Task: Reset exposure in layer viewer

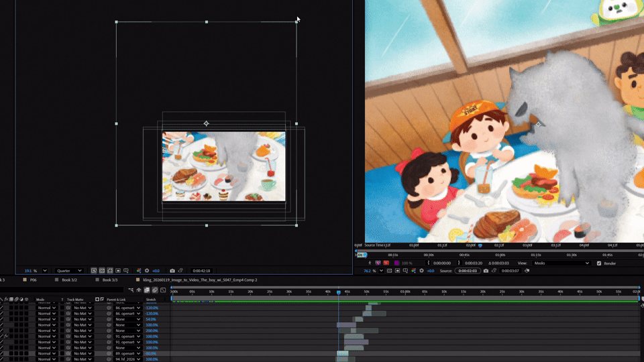Action: click(x=422, y=271)
